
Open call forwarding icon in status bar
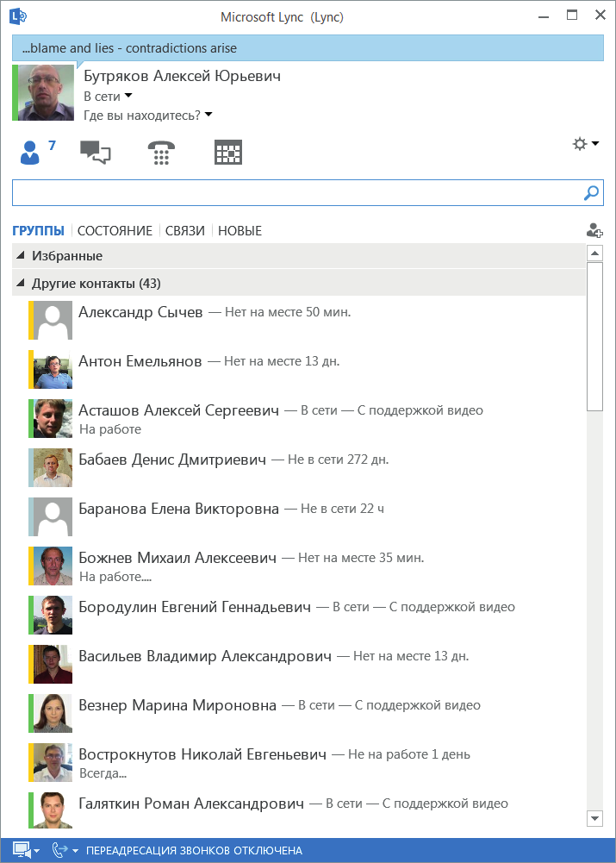60,850
